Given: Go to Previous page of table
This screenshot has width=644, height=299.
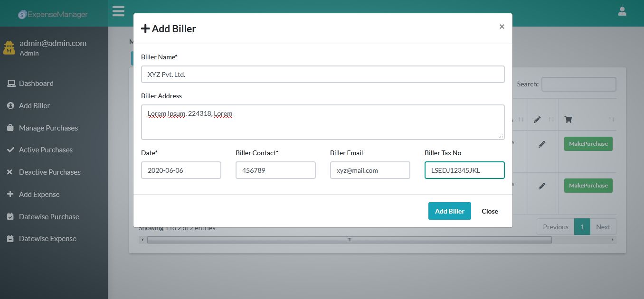Looking at the screenshot, I should pyautogui.click(x=556, y=227).
